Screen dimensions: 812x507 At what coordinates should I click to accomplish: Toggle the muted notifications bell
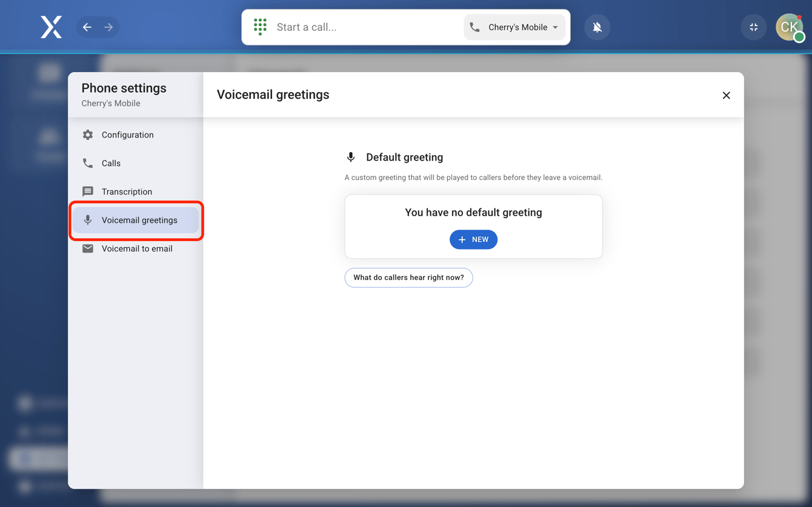597,27
